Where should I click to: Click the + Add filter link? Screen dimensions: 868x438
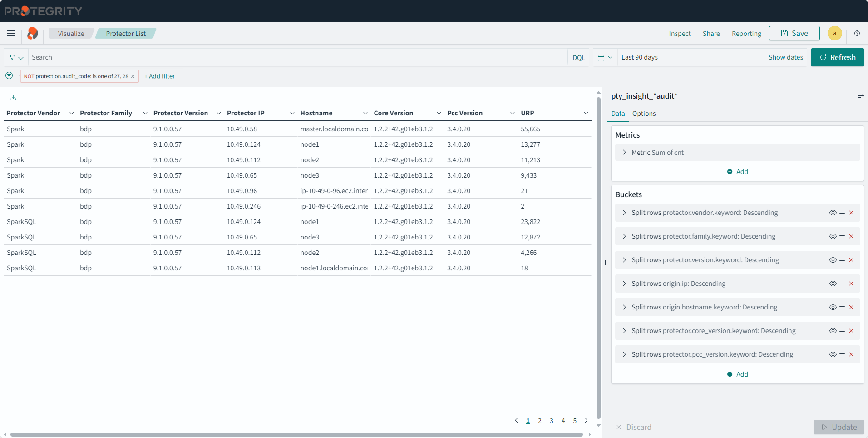click(x=159, y=76)
